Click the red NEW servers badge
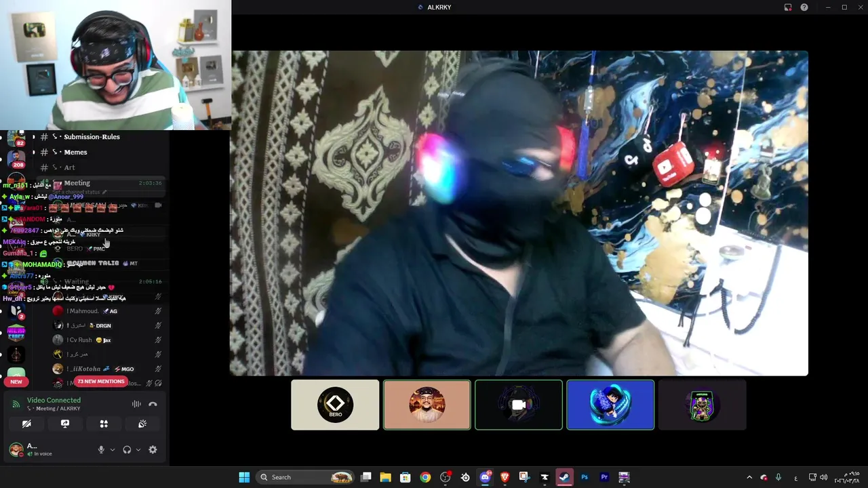Viewport: 868px width, 488px height. point(16,382)
